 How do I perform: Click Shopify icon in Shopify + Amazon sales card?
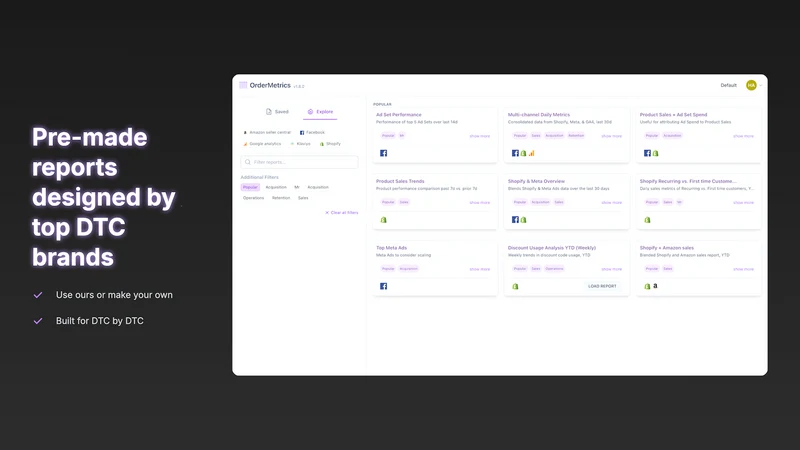click(x=647, y=286)
